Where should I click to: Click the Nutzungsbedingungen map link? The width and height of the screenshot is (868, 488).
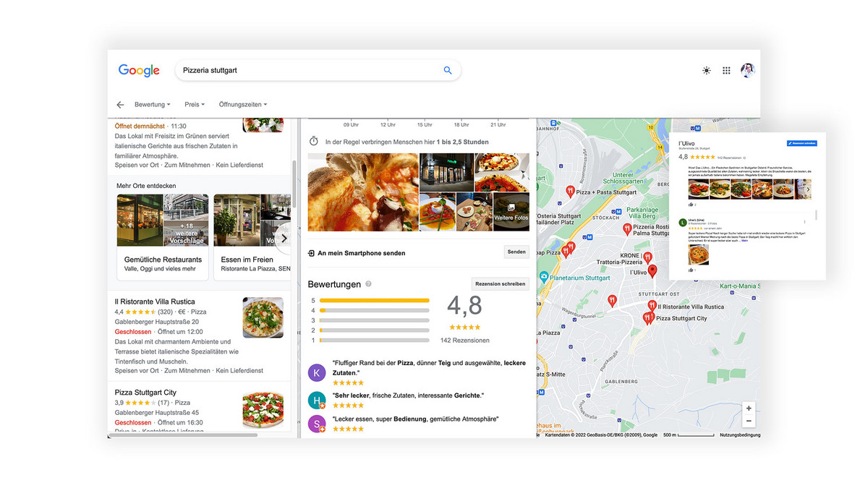(x=740, y=435)
